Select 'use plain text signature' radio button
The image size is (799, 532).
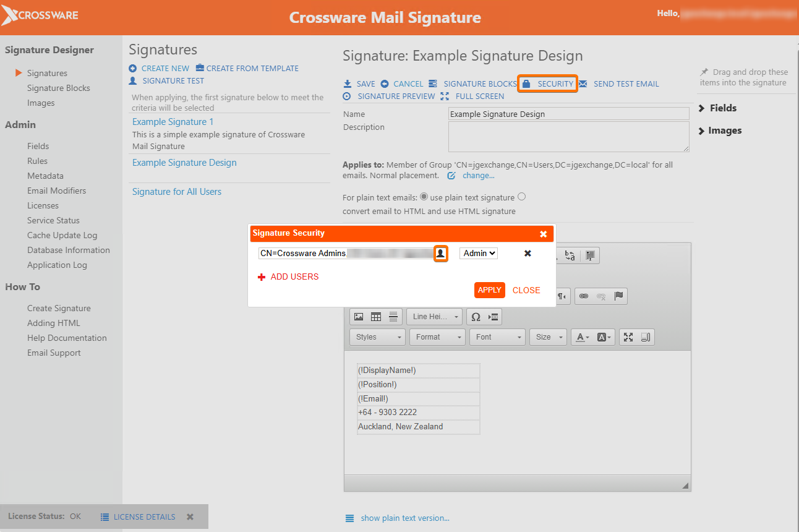click(x=424, y=197)
